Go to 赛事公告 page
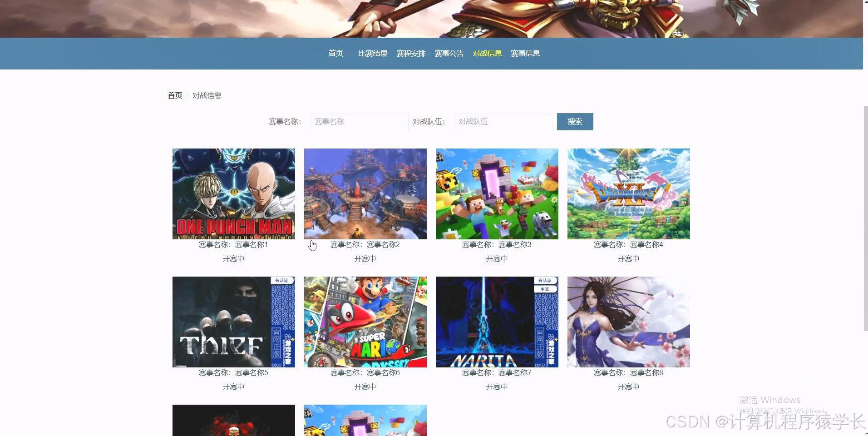The height and width of the screenshot is (436, 868). (449, 53)
